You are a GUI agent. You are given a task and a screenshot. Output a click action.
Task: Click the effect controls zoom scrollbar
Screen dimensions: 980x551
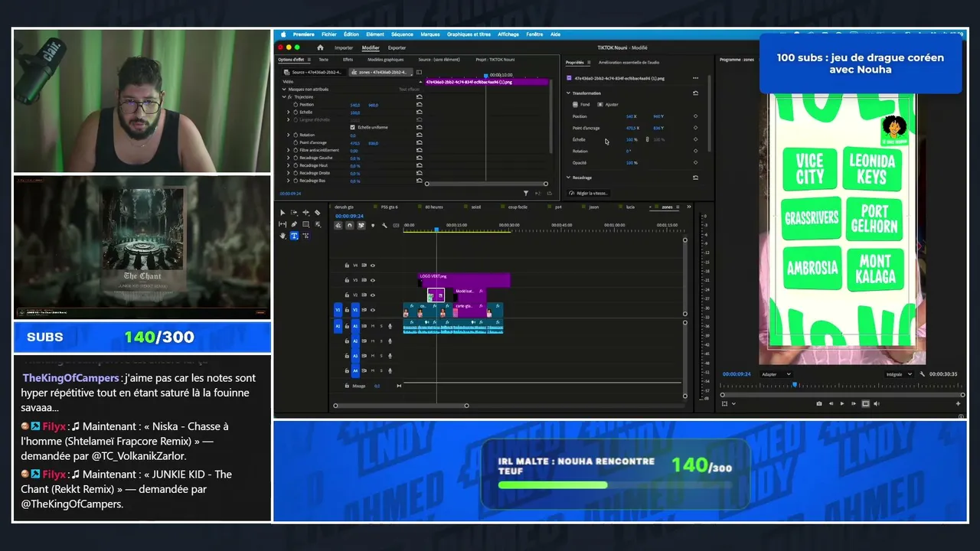click(x=486, y=184)
